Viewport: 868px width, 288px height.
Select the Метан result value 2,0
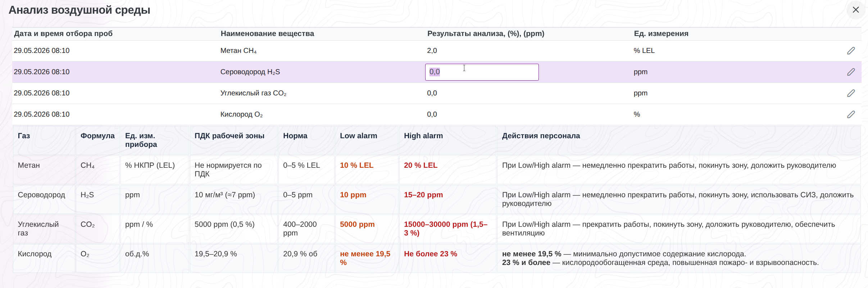coord(432,51)
